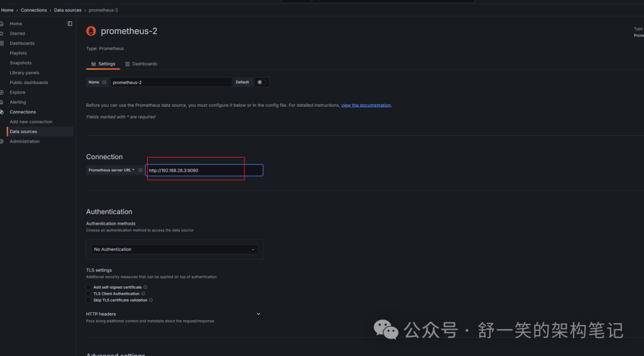Open Home in the sidebar menu

click(x=16, y=23)
